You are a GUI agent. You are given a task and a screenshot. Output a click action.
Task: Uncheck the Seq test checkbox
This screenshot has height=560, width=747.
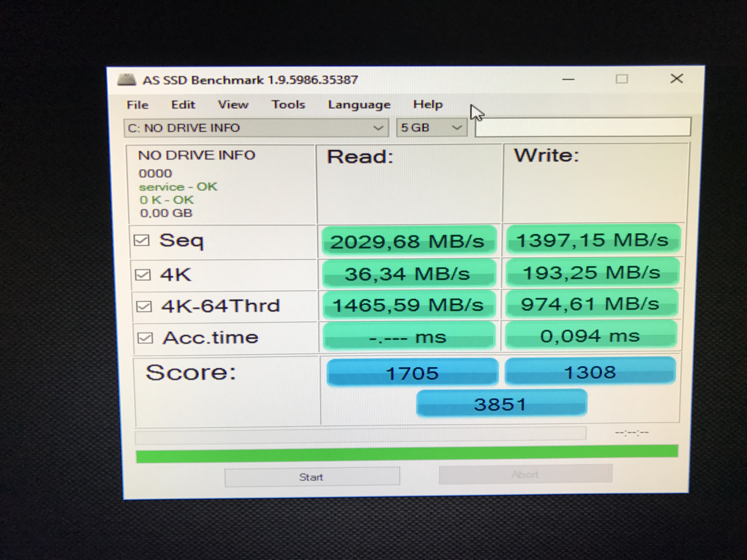coord(142,240)
